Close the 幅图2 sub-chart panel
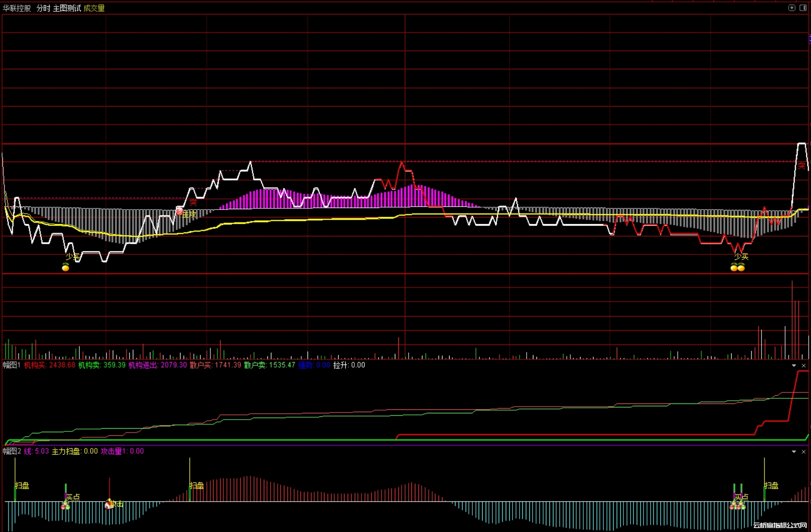This screenshot has height=532, width=811. pyautogui.click(x=804, y=452)
